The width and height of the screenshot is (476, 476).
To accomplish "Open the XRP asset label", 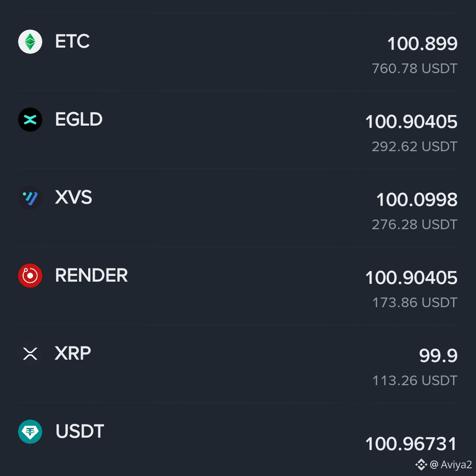I will click(x=73, y=353).
